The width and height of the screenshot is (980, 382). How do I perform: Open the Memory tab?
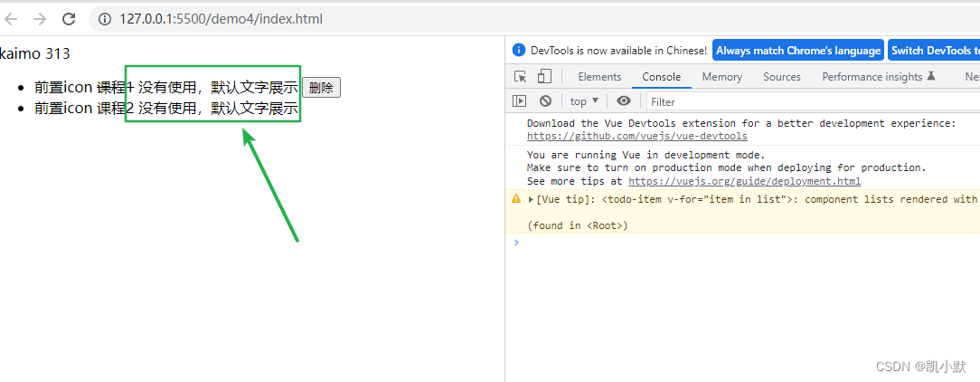pyautogui.click(x=721, y=76)
